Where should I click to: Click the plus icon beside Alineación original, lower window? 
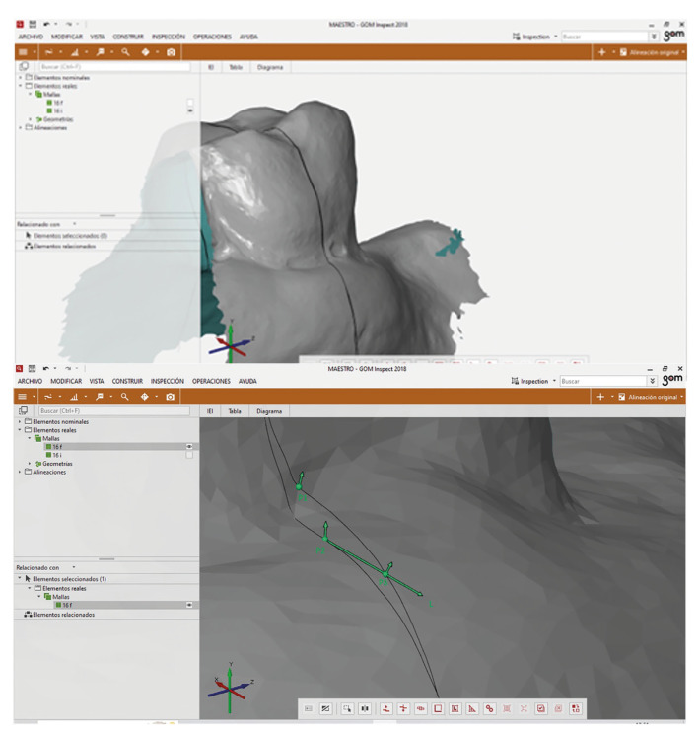tap(601, 397)
